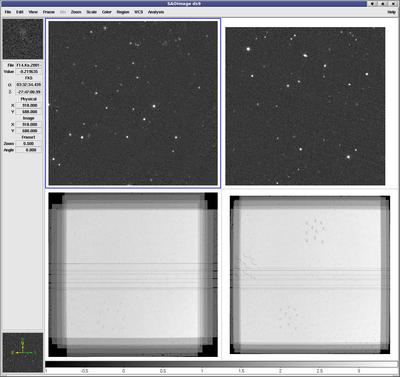Viewport: 400px width, 377px height.
Task: Click the grayscale colorbar at the bottom
Action: pos(221,364)
